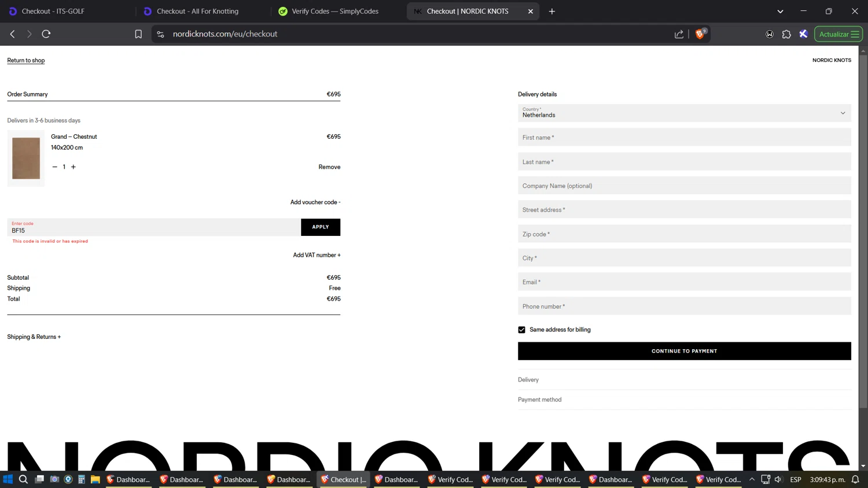Click the Email field
Screen dimensions: 868x488
tap(685, 282)
